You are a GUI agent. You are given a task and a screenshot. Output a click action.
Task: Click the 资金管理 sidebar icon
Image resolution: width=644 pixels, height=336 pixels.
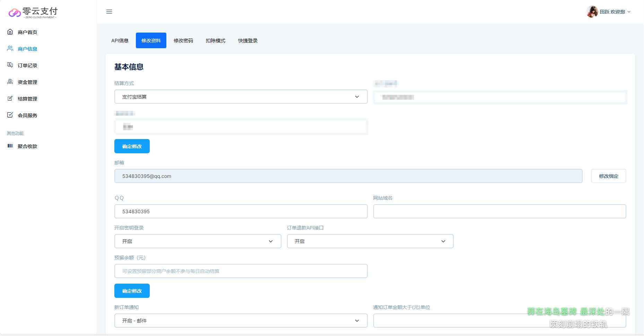tap(10, 82)
